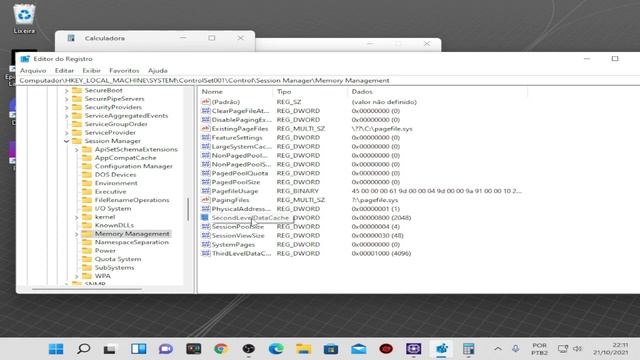Open the Favoritos menu
The height and width of the screenshot is (360, 640).
click(x=124, y=71)
